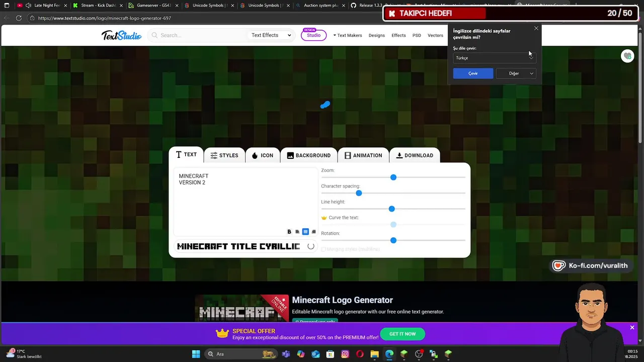This screenshot has height=362, width=644.
Task: Click the search magnifier icon
Action: click(x=155, y=35)
